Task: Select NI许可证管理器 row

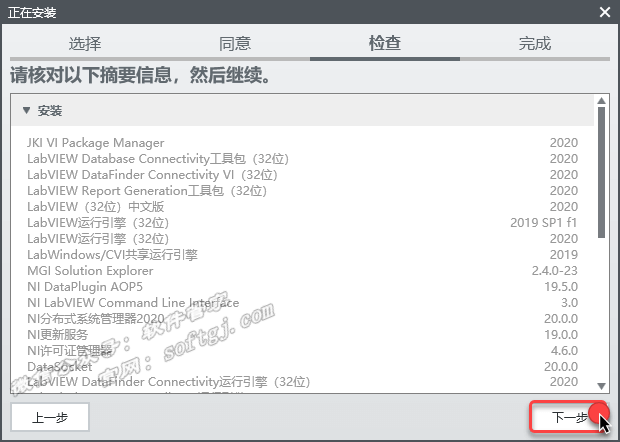Action: click(x=302, y=351)
